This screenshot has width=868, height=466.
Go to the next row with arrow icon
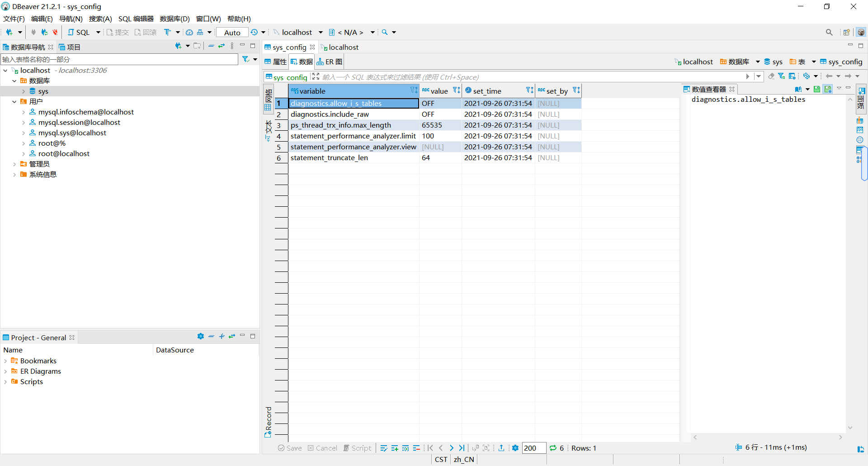(x=451, y=448)
